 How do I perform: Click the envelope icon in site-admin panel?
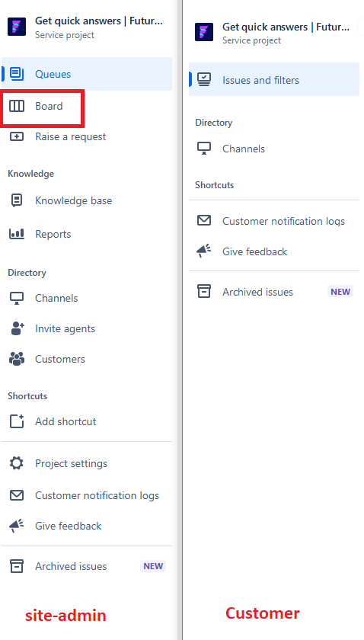(x=17, y=495)
